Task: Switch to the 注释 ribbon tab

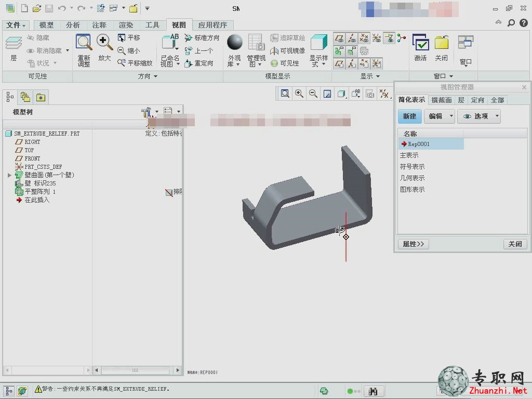Action: point(99,25)
